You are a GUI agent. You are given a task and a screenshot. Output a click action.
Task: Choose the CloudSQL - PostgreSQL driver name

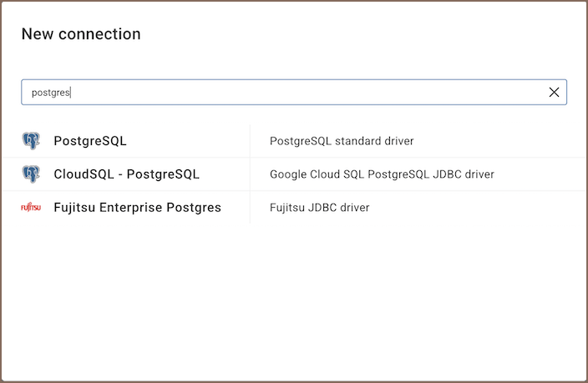click(126, 174)
